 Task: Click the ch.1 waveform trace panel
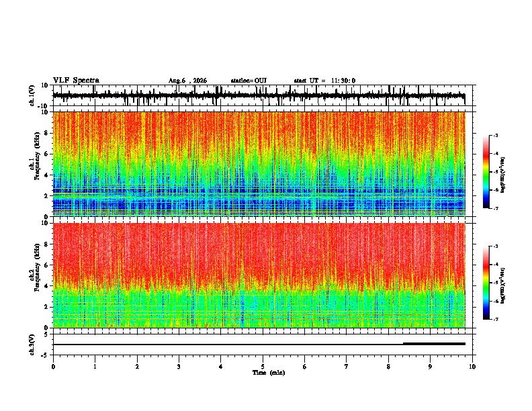coord(263,95)
